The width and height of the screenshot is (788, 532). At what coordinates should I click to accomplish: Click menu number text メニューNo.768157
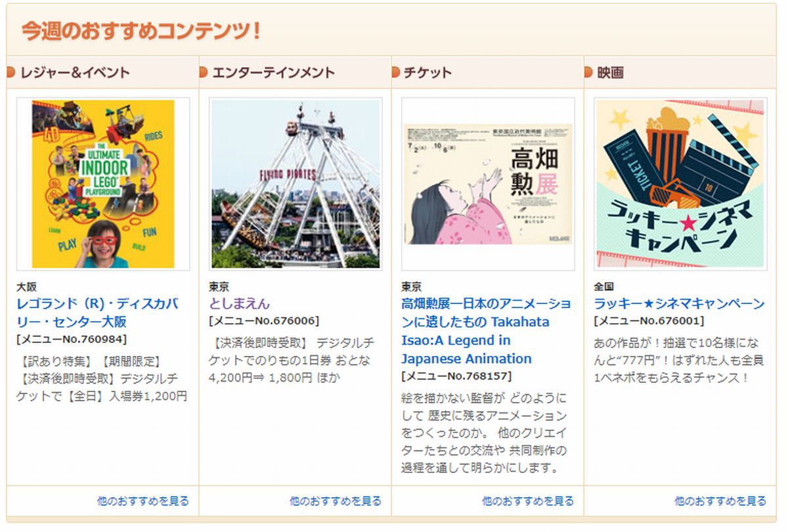coord(456,376)
